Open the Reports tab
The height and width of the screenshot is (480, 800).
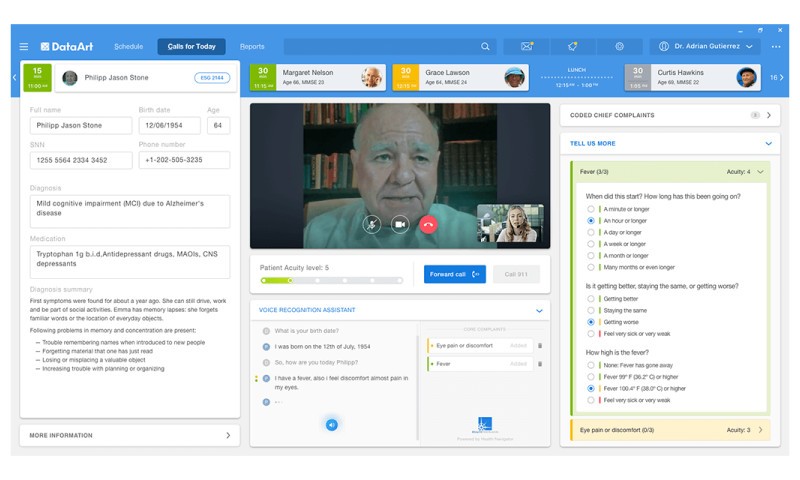(252, 46)
